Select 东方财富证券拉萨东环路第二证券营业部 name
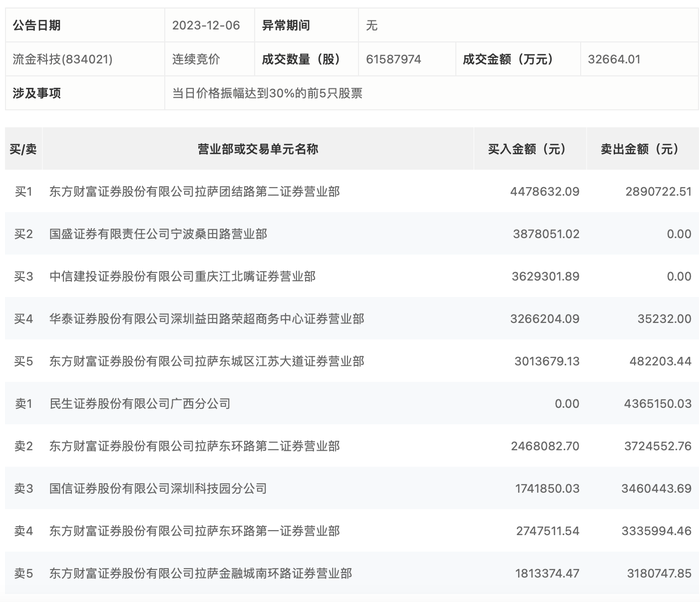This screenshot has width=700, height=602. (195, 446)
